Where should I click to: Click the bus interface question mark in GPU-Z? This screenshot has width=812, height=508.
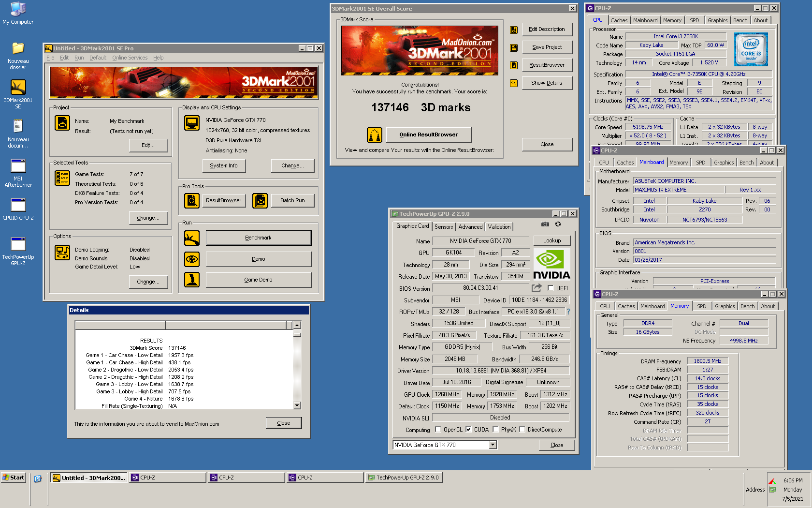pyautogui.click(x=568, y=312)
